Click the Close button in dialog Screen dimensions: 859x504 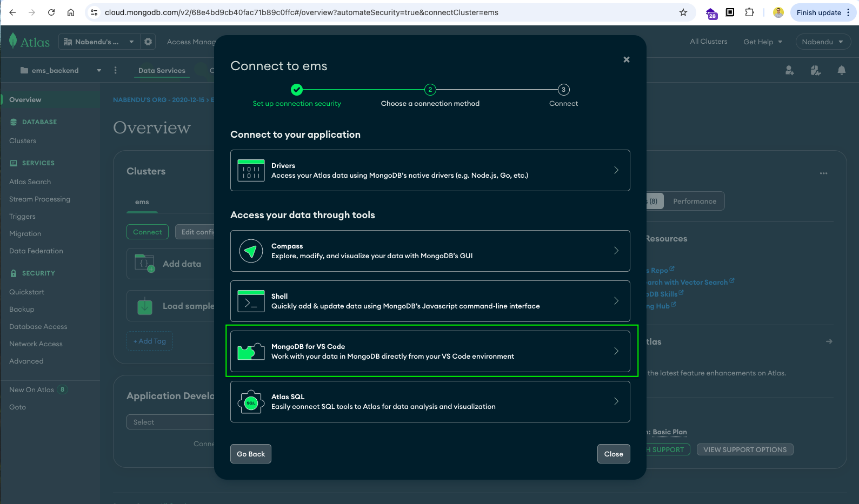pos(614,454)
